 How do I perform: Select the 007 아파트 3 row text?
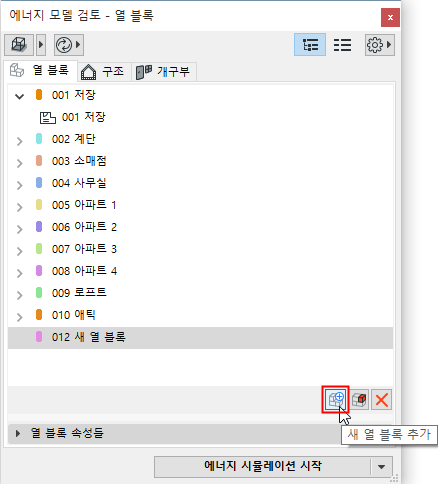tap(84, 249)
